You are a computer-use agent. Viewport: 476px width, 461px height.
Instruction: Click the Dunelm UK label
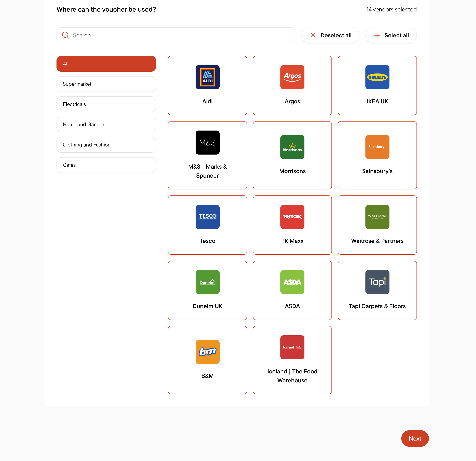click(x=207, y=306)
